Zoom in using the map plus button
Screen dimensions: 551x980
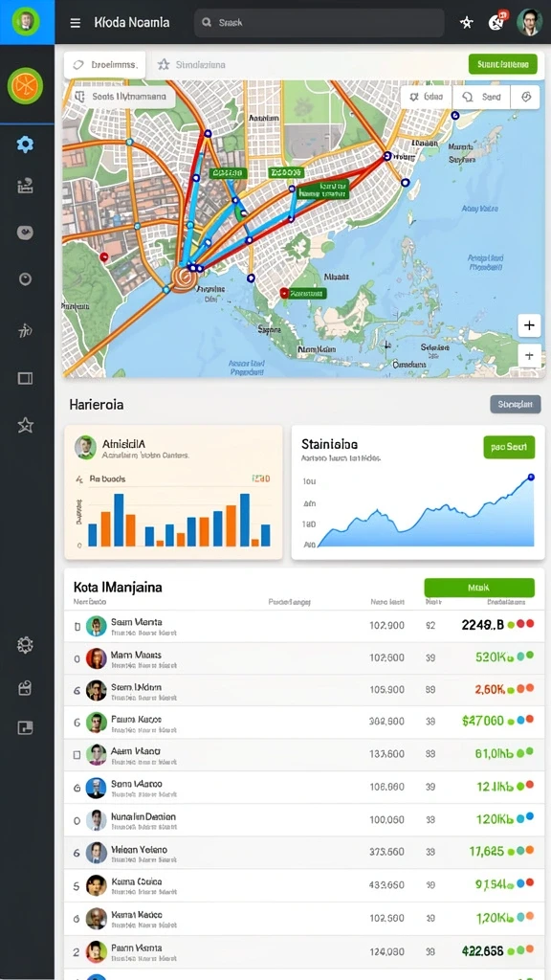pos(529,325)
